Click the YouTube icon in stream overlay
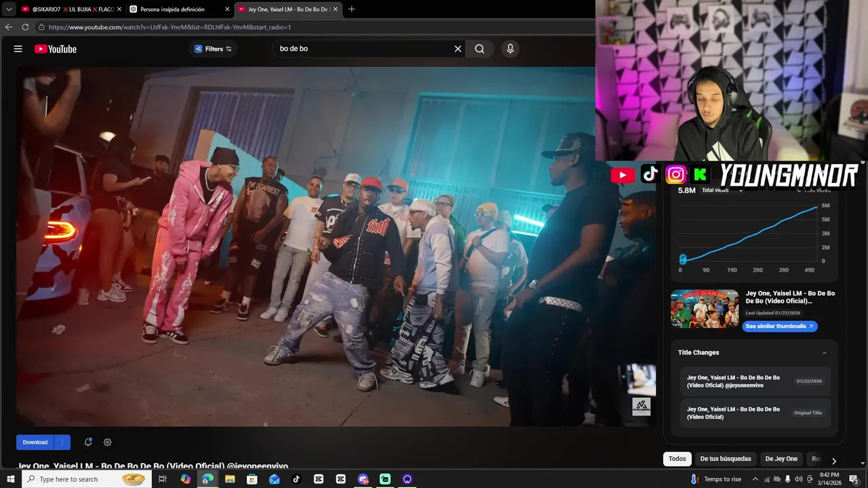 tap(623, 175)
